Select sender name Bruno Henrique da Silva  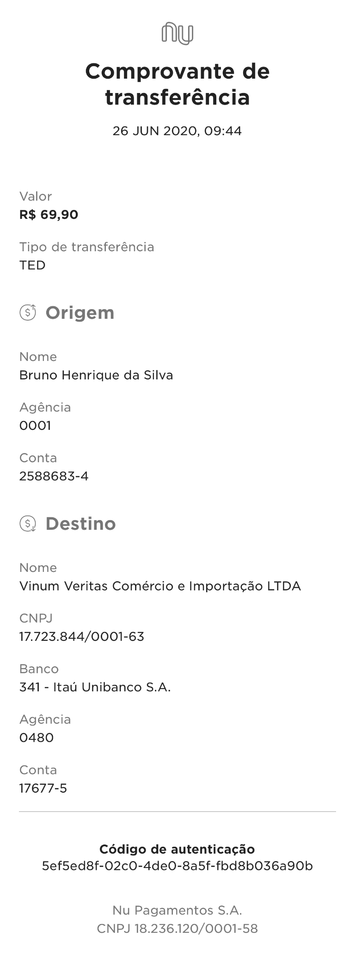pos(96,375)
